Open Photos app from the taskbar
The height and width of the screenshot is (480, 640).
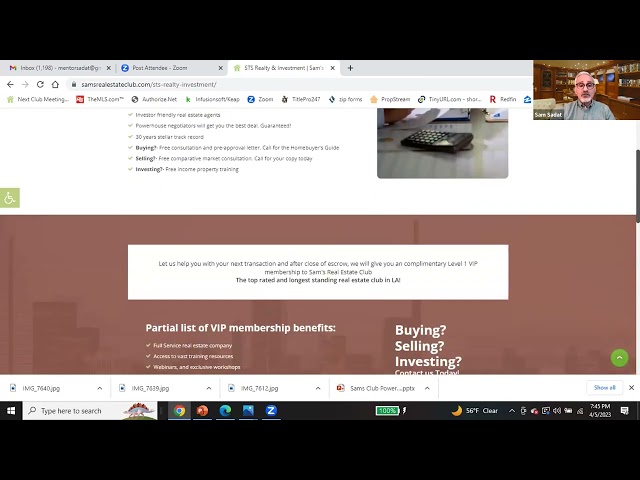tap(248, 411)
